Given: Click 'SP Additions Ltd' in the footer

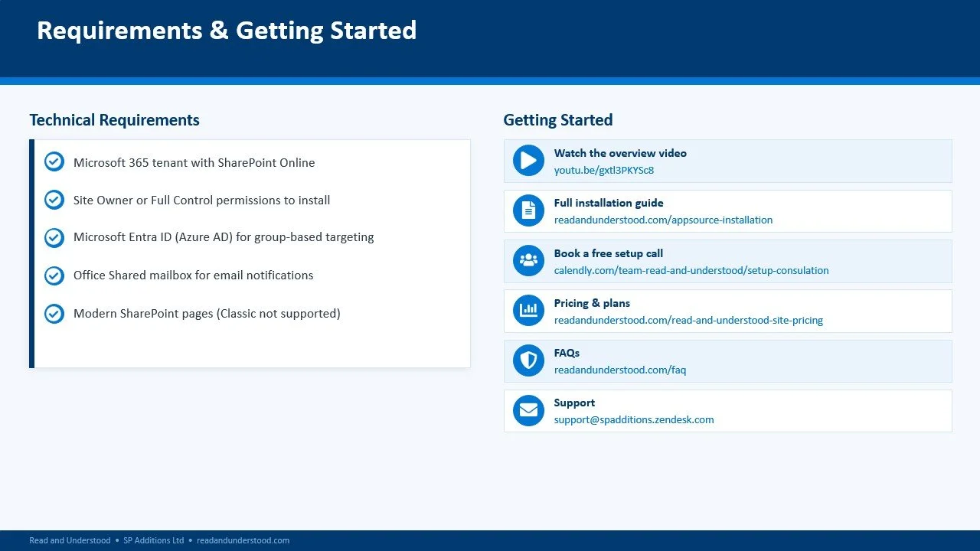Looking at the screenshot, I should coord(154,540).
